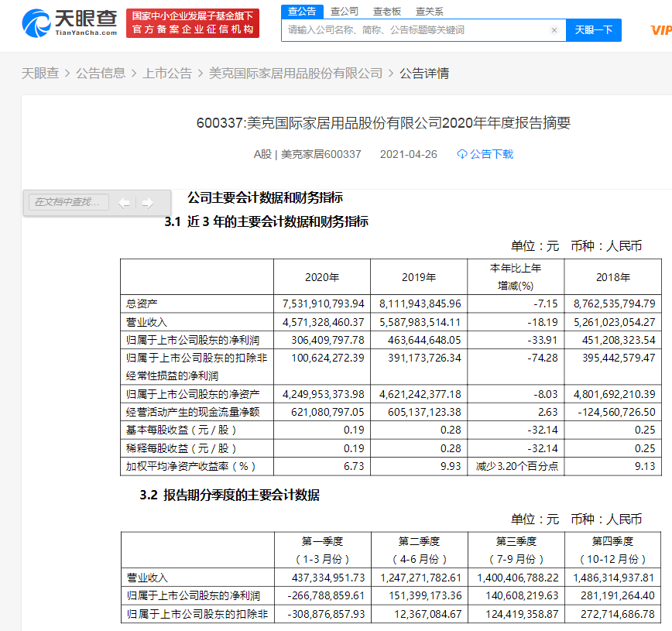Image resolution: width=672 pixels, height=631 pixels.
Task: Click the 2018年 column header
Action: (x=613, y=277)
